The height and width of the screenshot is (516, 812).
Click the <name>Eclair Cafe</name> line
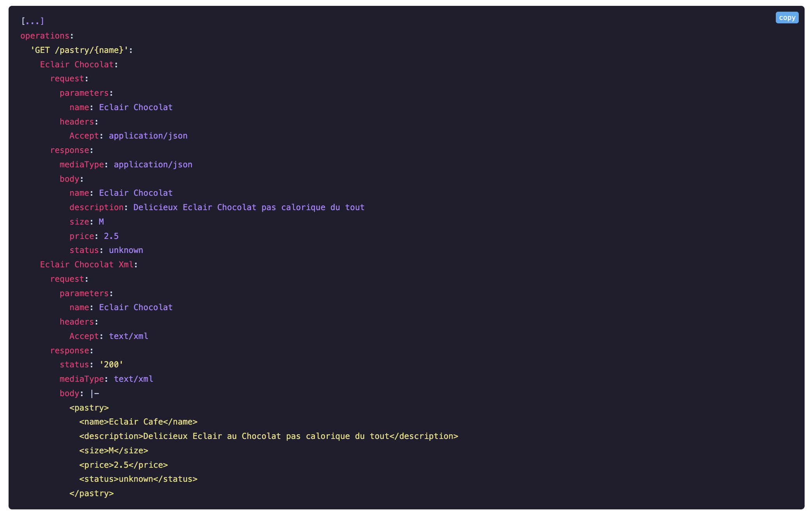click(x=138, y=422)
